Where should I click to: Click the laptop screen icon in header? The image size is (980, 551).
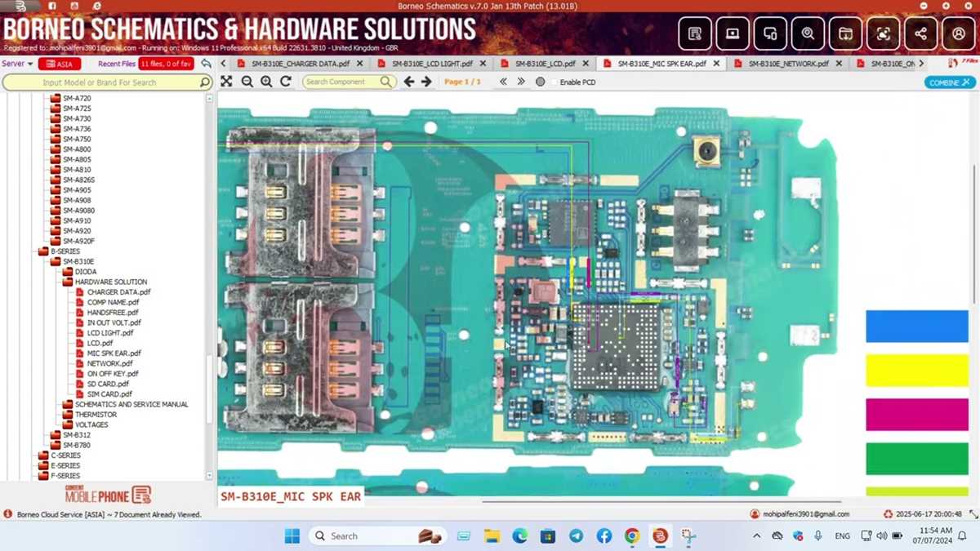click(x=733, y=34)
